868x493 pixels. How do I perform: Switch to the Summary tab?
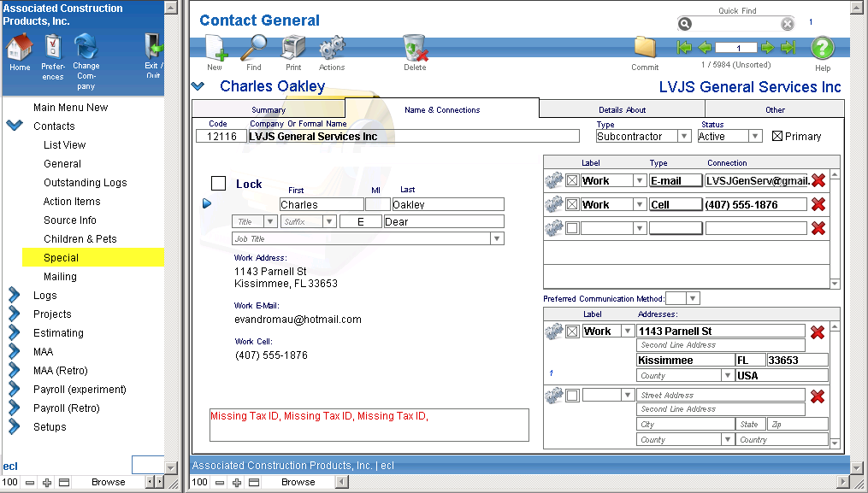pos(269,109)
